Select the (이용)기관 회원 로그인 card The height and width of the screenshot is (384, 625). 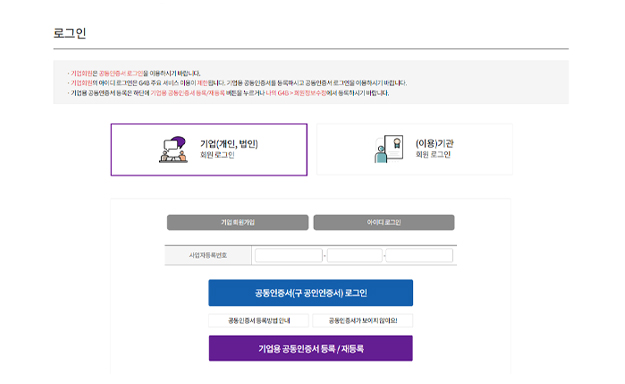(415, 150)
